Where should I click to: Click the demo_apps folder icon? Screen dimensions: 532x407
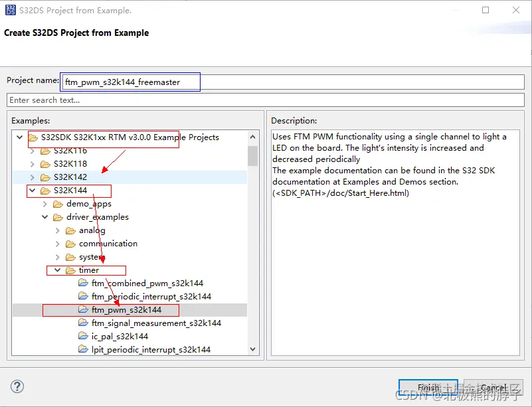(58, 204)
